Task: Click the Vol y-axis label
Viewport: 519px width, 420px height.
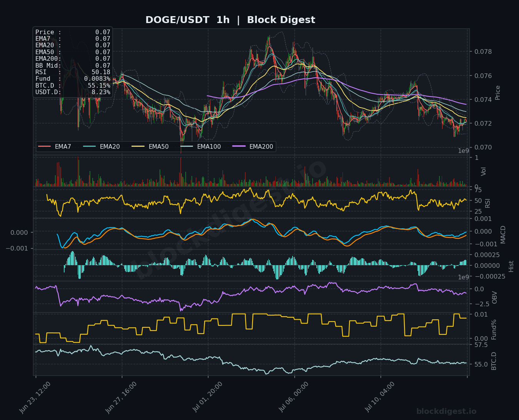Action: click(484, 171)
